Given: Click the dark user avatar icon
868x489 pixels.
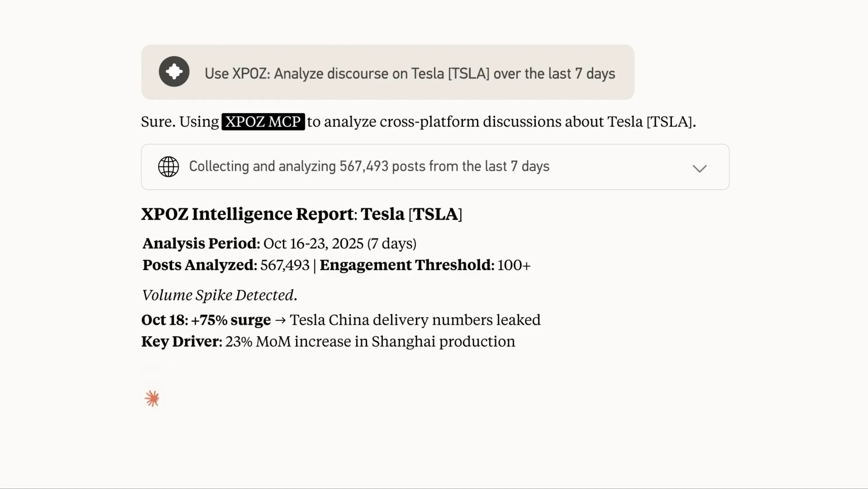Looking at the screenshot, I should (x=174, y=71).
